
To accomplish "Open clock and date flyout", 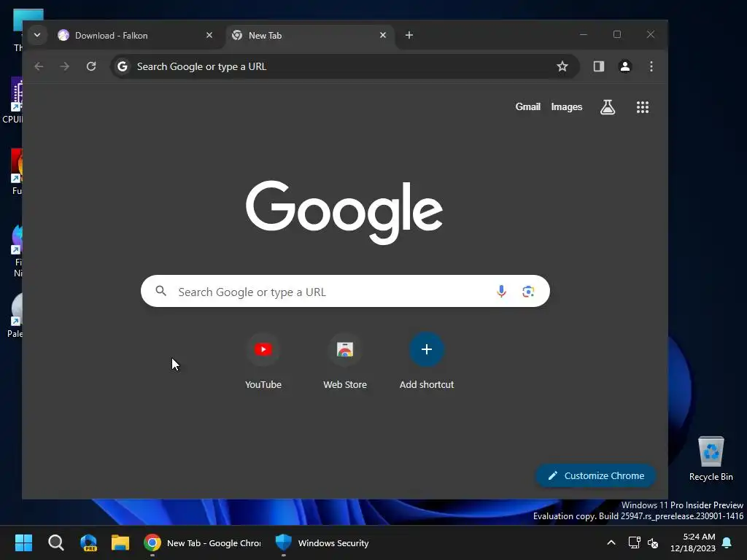I will [x=693, y=542].
